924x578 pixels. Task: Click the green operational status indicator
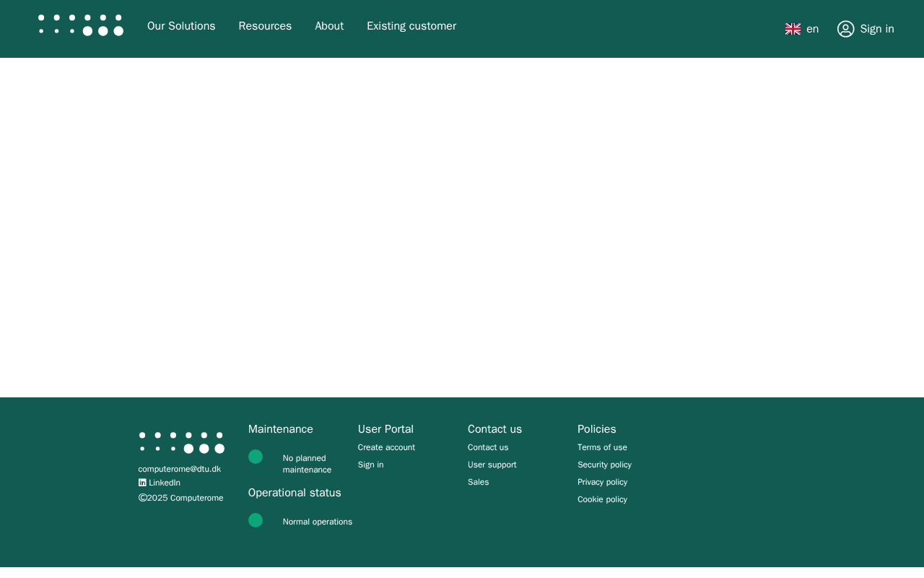(256, 520)
